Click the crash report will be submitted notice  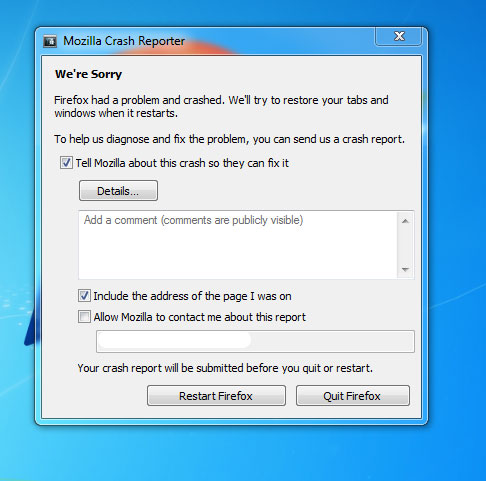[225, 368]
